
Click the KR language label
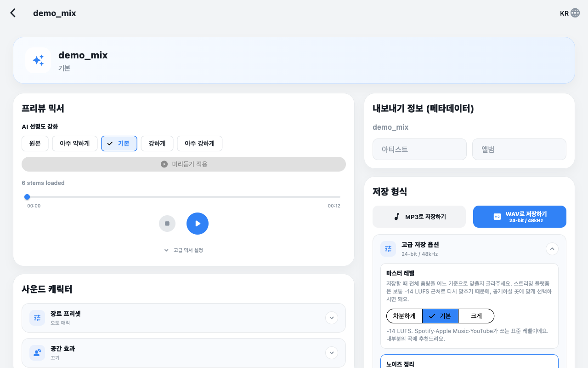tap(564, 13)
